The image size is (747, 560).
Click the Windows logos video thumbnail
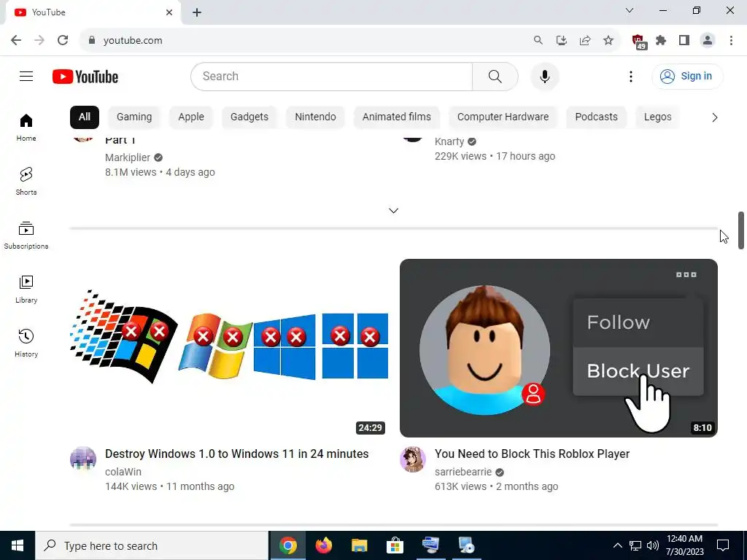[x=228, y=348]
